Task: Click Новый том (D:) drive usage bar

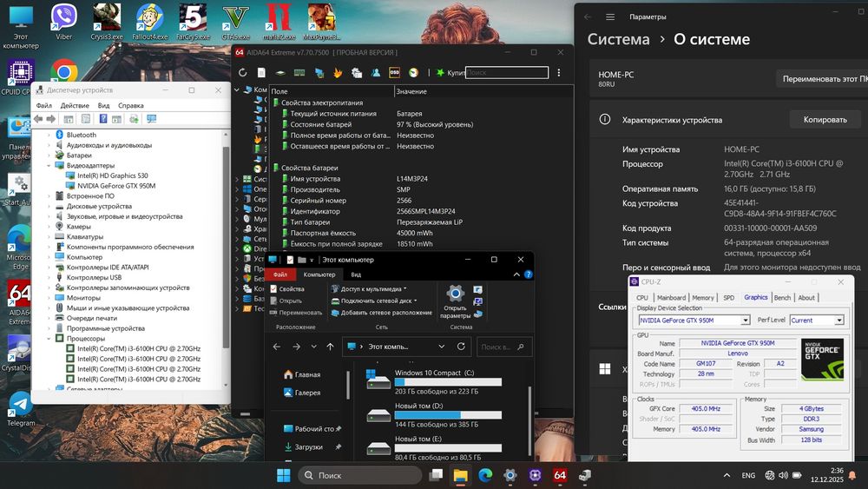Action: 448,415
